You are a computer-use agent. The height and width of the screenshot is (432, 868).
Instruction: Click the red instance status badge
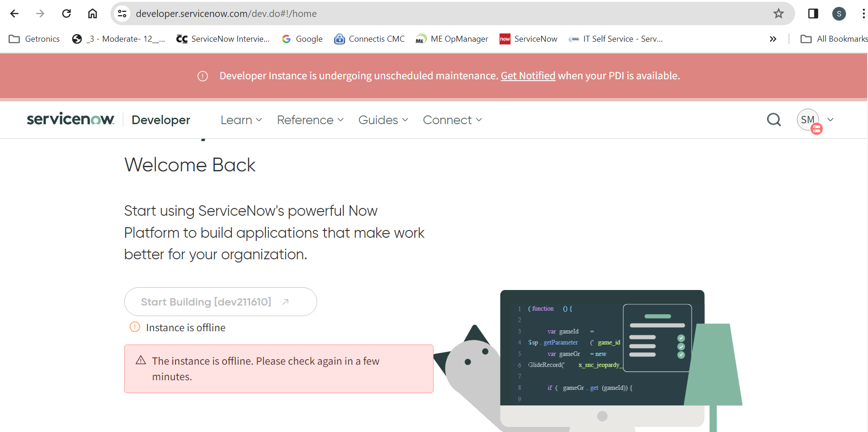[817, 129]
